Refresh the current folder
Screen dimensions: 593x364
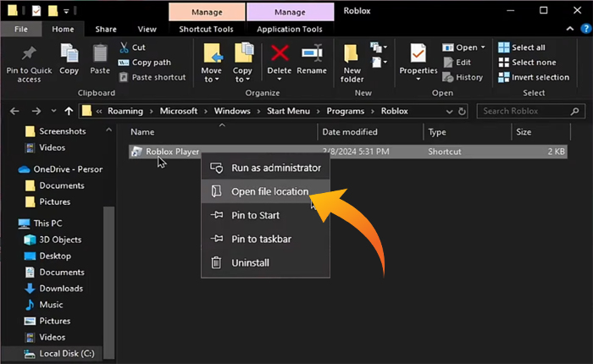coord(462,111)
